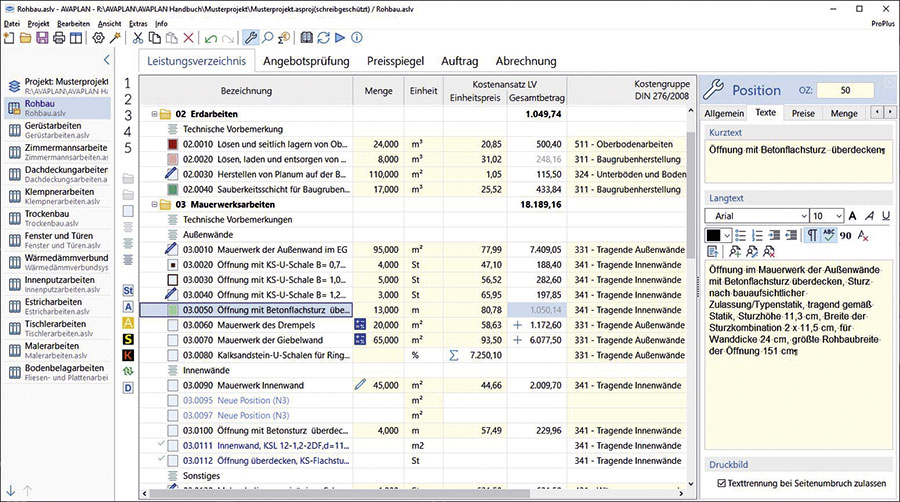900x502 pixels.
Task: Click the black K icon in vertical toolbar
Action: coord(128,355)
